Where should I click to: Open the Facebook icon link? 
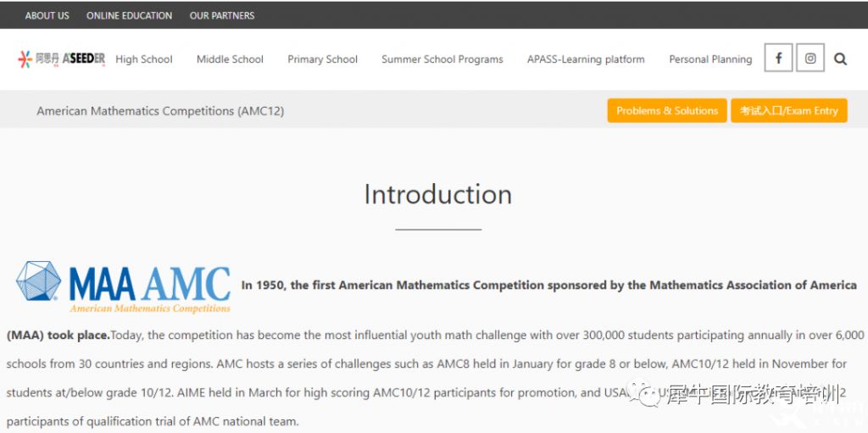778,58
